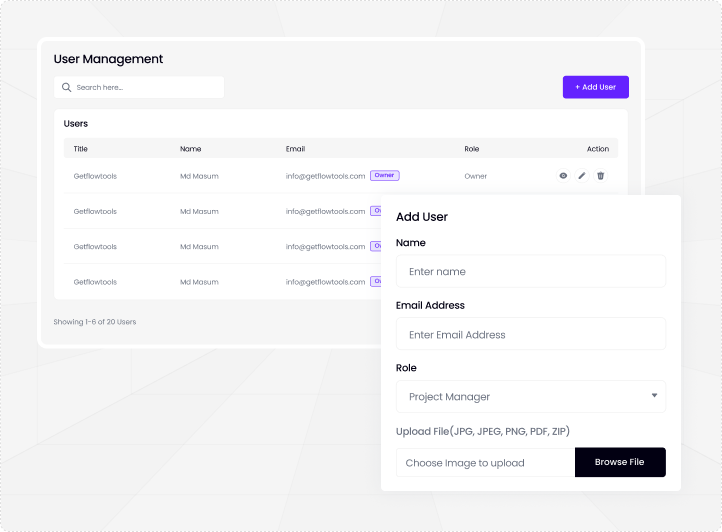Click the Title column header
This screenshot has height=532, width=722.
coord(81,149)
